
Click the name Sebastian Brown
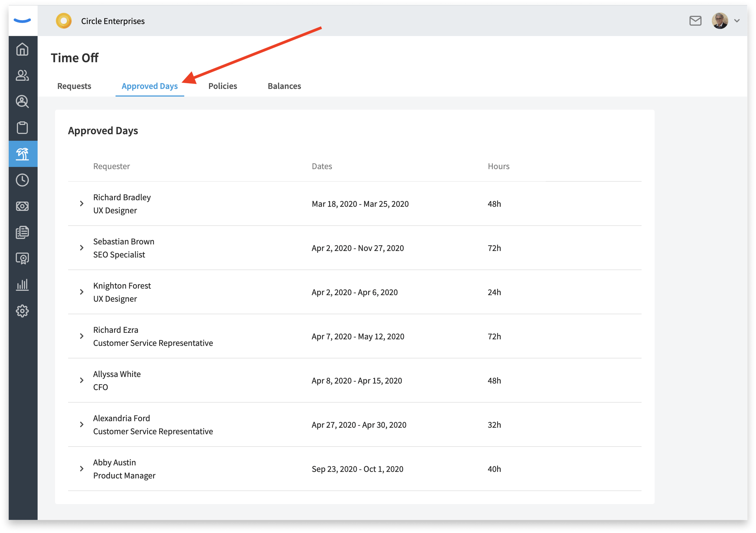(x=123, y=241)
